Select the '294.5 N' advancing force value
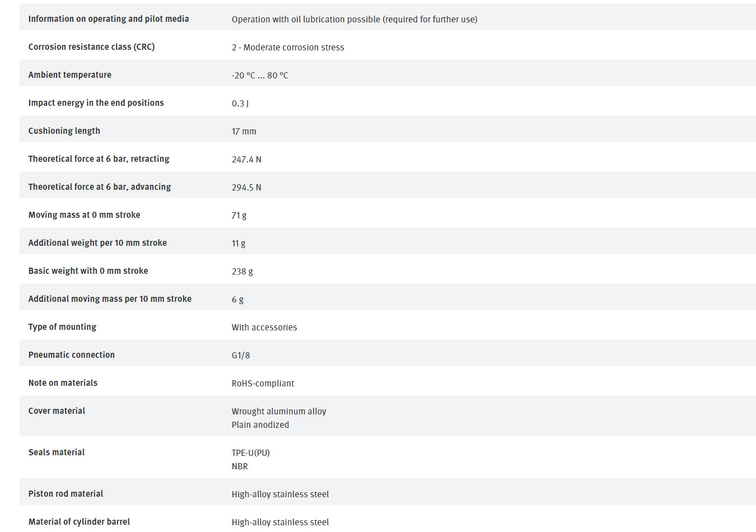This screenshot has width=756, height=532. click(x=246, y=188)
